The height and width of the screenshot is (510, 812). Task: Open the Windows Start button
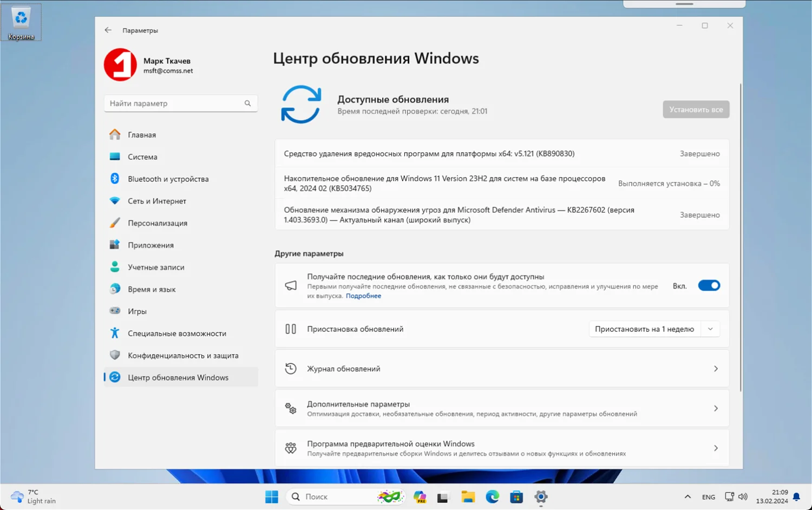tap(272, 496)
